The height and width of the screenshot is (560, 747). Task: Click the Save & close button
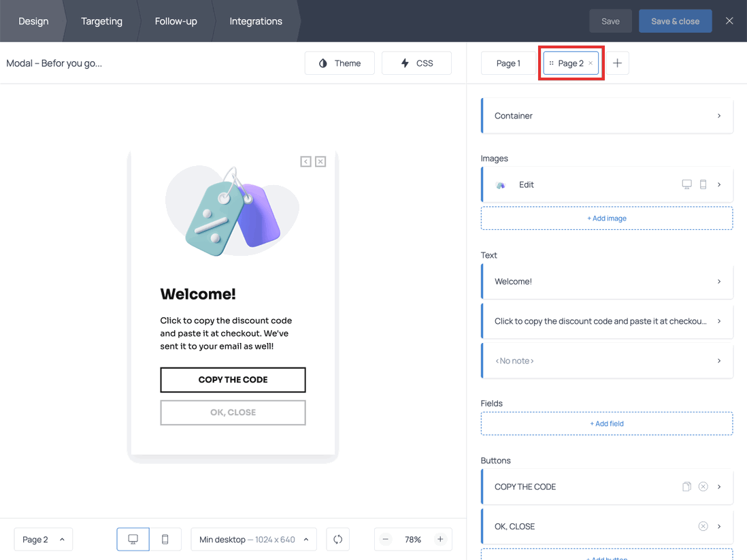(x=675, y=20)
